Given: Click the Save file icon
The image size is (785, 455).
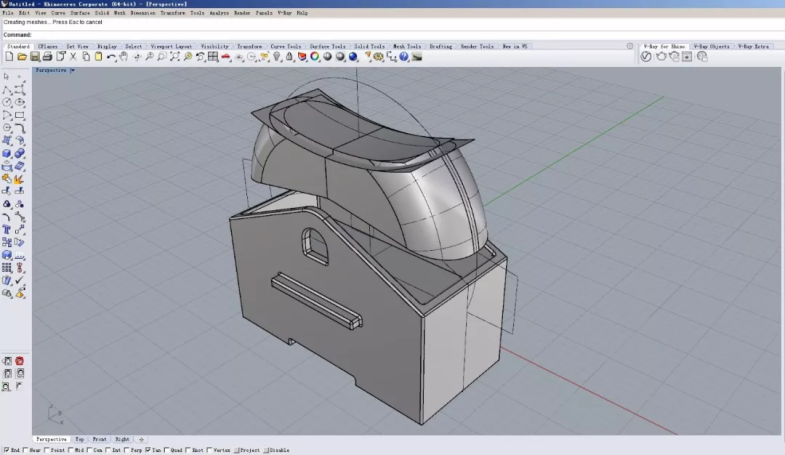Looking at the screenshot, I should (33, 57).
